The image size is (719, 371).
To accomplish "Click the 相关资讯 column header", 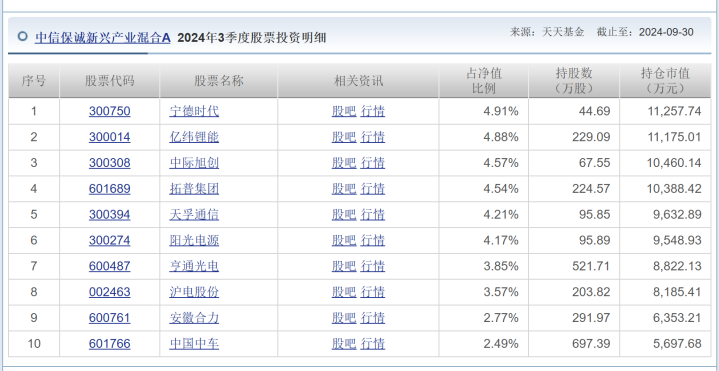I will pyautogui.click(x=358, y=81).
